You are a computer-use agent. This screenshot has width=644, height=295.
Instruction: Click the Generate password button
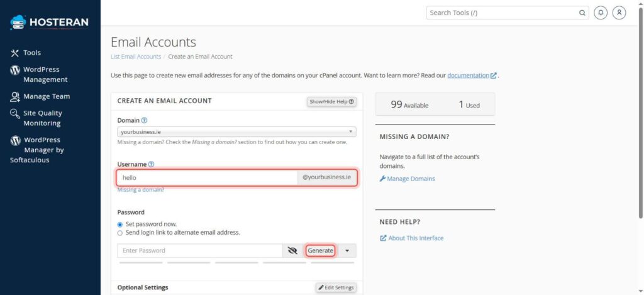[320, 250]
